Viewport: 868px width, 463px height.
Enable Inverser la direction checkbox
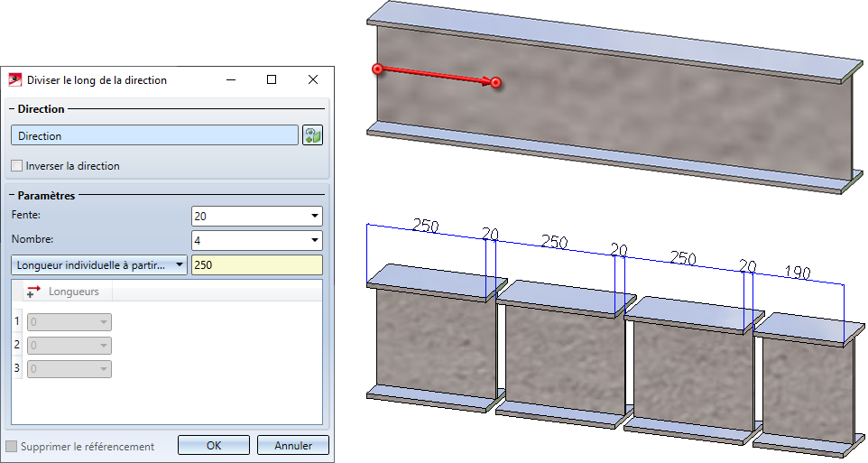pyautogui.click(x=17, y=165)
